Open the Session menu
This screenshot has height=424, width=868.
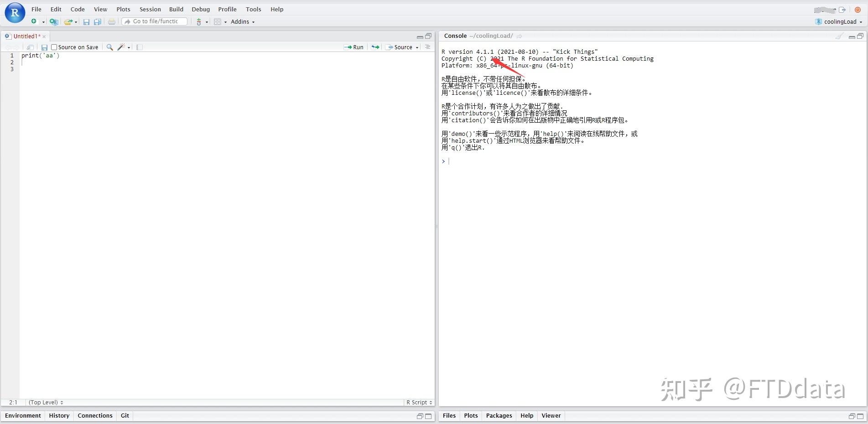click(x=150, y=9)
